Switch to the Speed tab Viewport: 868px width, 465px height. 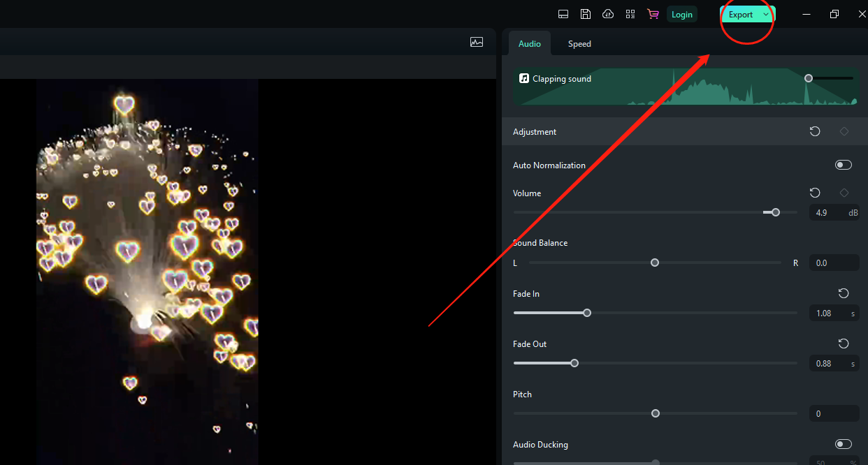click(579, 44)
